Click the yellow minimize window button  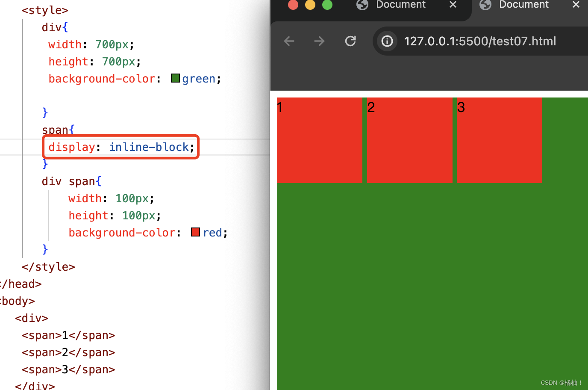(x=310, y=4)
